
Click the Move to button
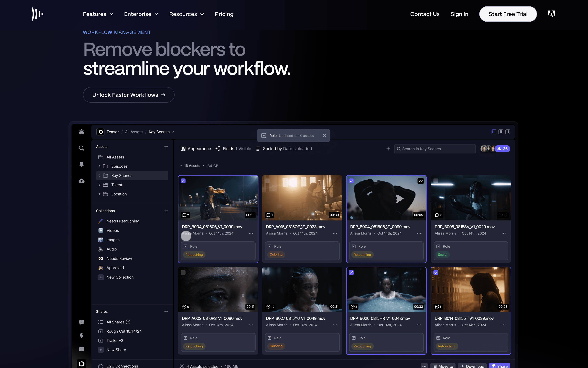coord(443,366)
